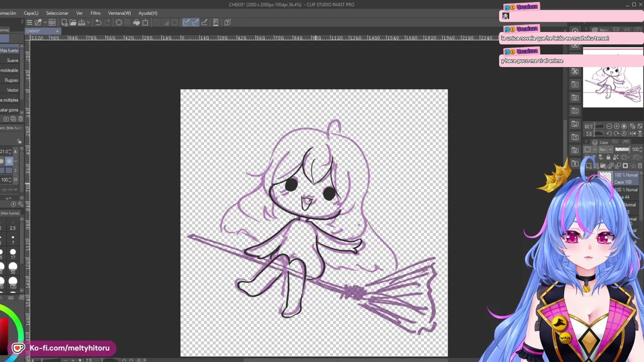Open the Clip Studio launcher spiral icon

point(52,22)
